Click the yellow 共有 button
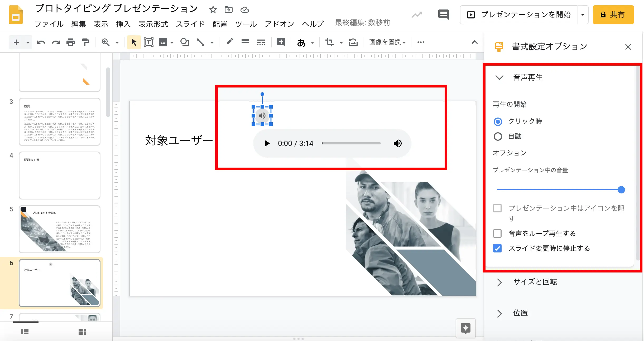The image size is (644, 341). coord(613,15)
